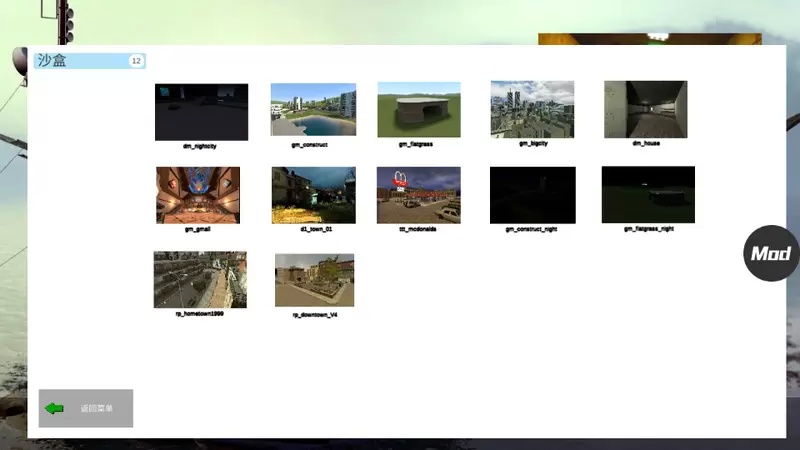Load the gm_construct_night map
This screenshot has height=450, width=800.
(532, 195)
